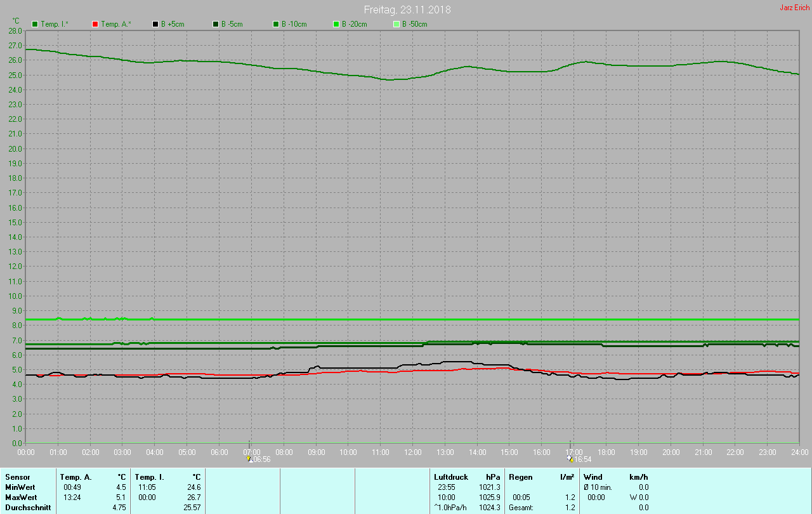The image size is (812, 514).
Task: Click the '11:05' Temp. I. minimum time
Action: [147, 487]
